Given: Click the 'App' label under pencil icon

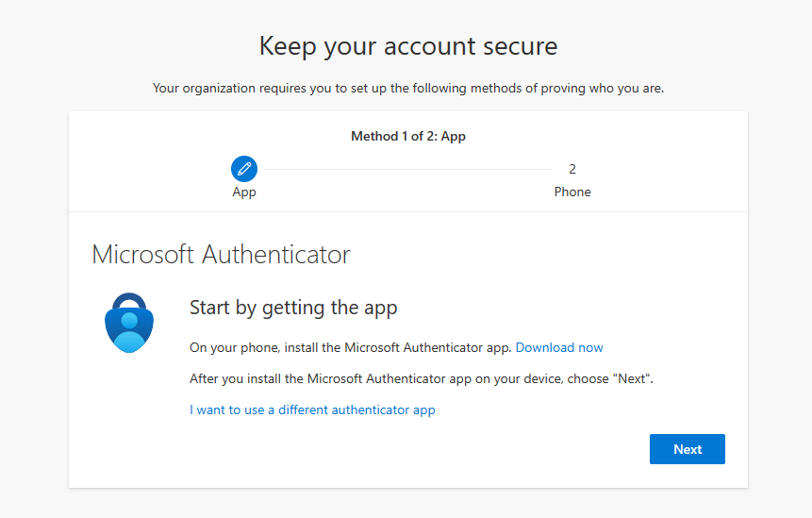Looking at the screenshot, I should click(244, 192).
